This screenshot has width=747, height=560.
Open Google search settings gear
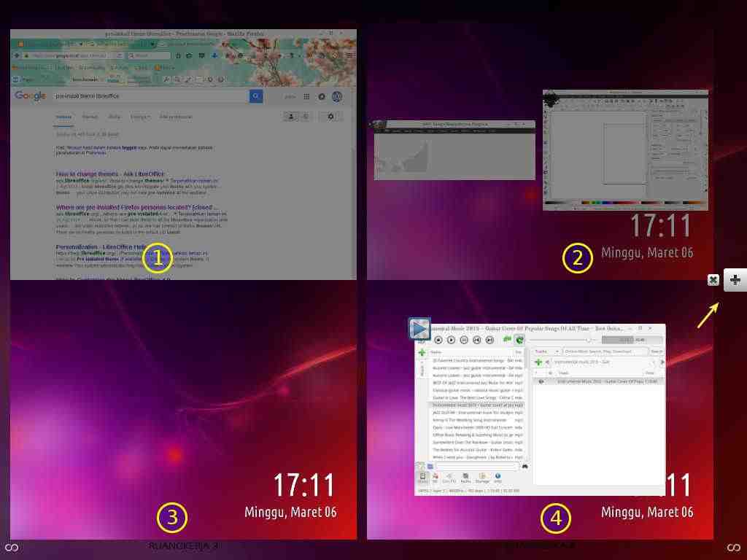tap(330, 116)
